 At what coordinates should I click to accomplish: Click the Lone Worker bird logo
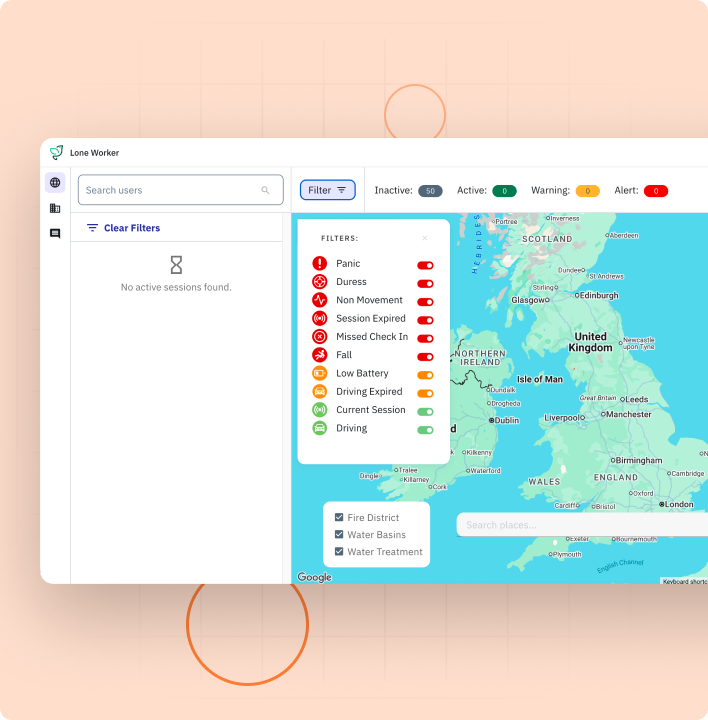click(x=56, y=152)
